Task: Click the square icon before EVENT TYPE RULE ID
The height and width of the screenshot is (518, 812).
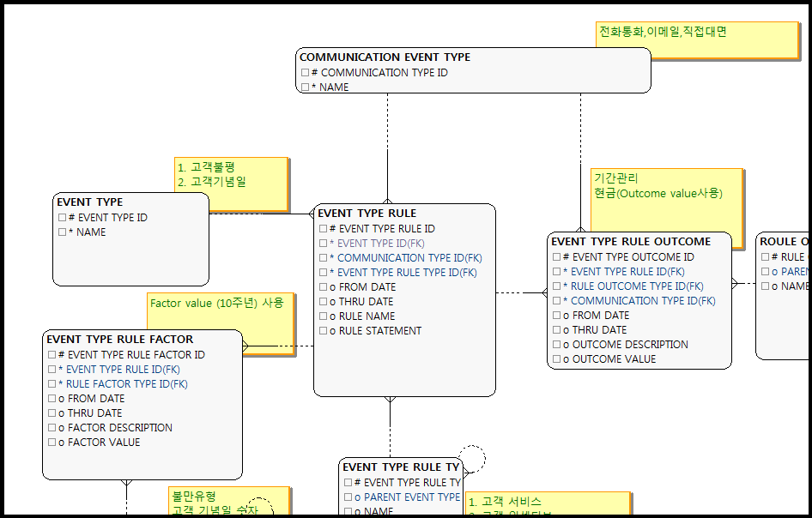Action: coord(323,229)
